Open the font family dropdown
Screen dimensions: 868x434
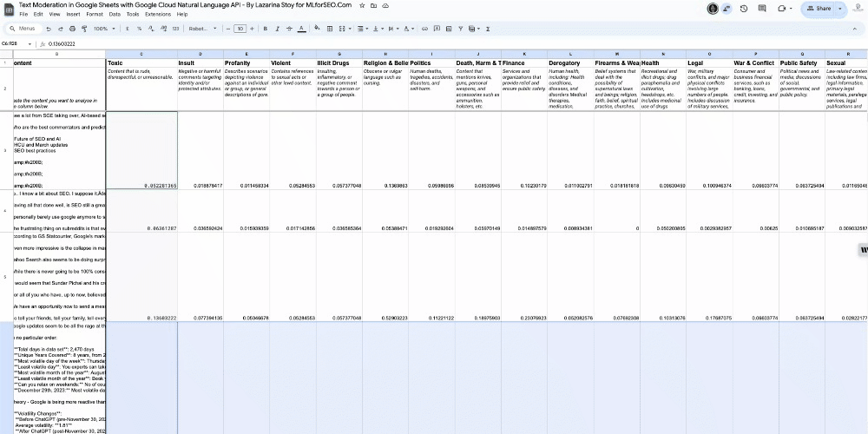pos(202,29)
